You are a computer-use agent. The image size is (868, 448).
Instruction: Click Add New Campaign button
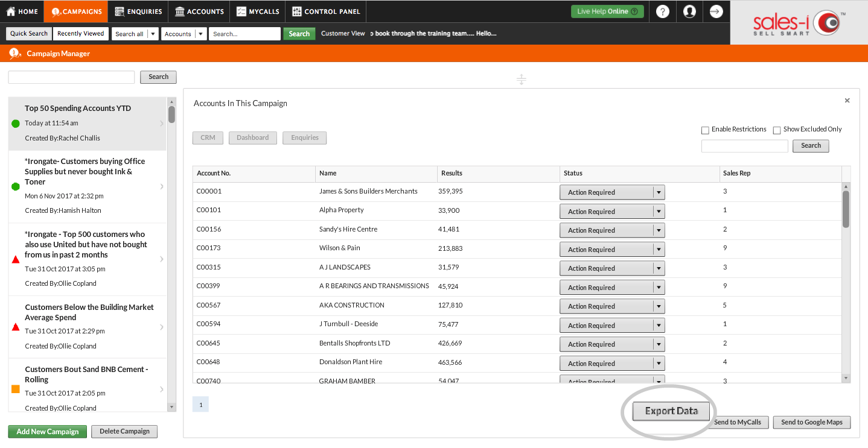[x=48, y=432]
